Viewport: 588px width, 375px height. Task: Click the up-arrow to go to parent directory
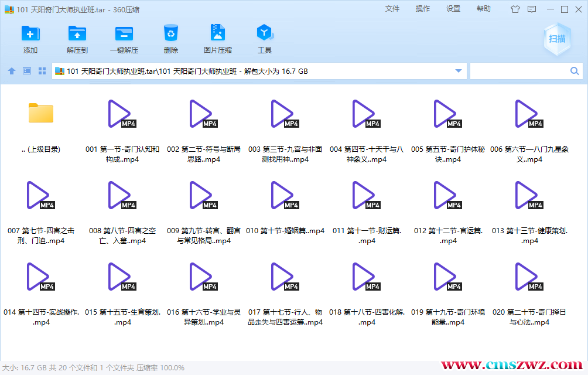(11, 70)
